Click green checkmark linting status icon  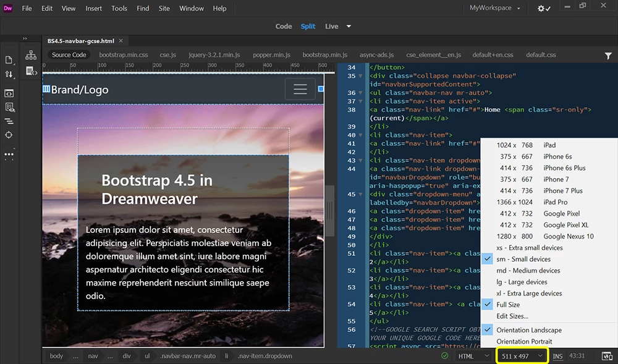[444, 356]
